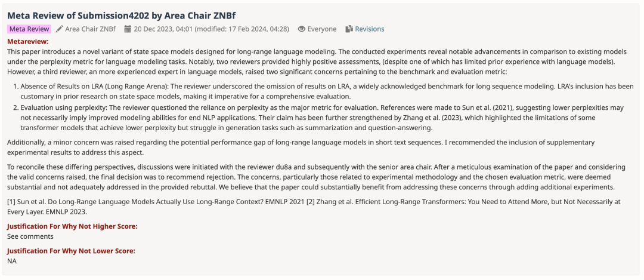Click the eye icon next to Everyone
644x280 pixels.
(302, 29)
